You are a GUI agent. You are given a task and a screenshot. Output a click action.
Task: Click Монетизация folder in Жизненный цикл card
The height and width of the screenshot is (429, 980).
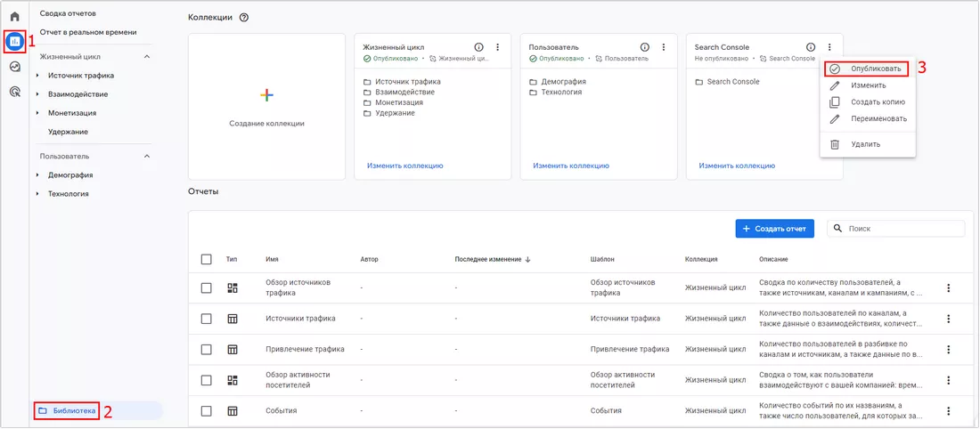(x=393, y=102)
